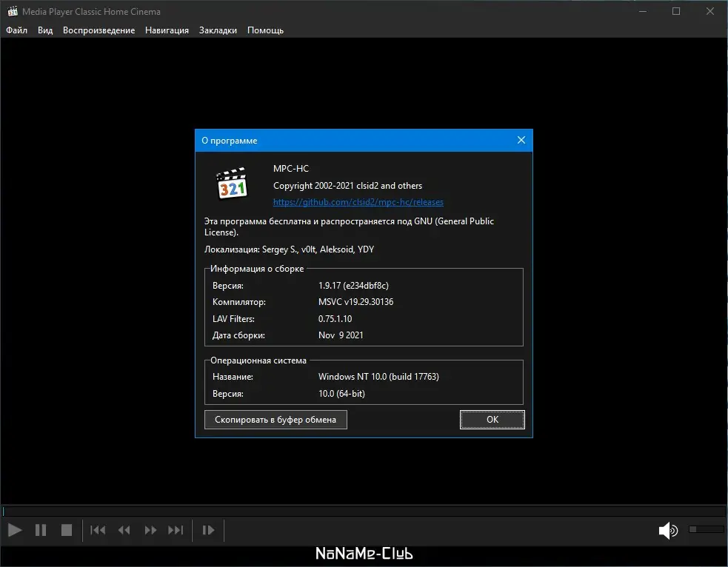
Task: Click the Операционная система group label
Action: [258, 360]
